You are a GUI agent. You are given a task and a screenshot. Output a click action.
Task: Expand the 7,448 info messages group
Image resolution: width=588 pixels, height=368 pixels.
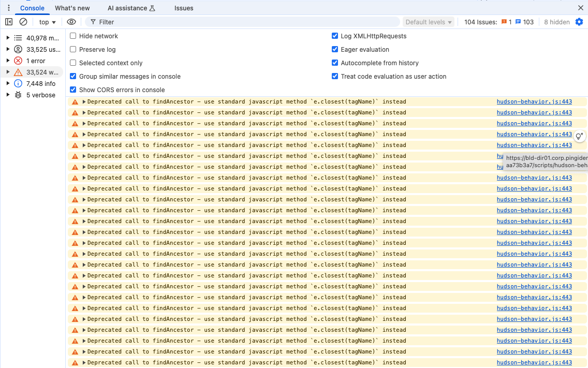click(x=8, y=83)
